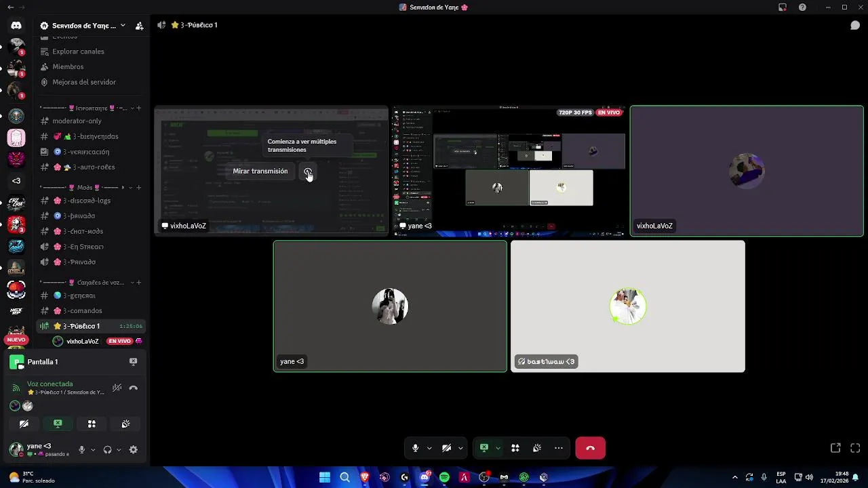Stop screen sharing in bottom call bar
The width and height of the screenshot is (868, 488).
pyautogui.click(x=484, y=448)
